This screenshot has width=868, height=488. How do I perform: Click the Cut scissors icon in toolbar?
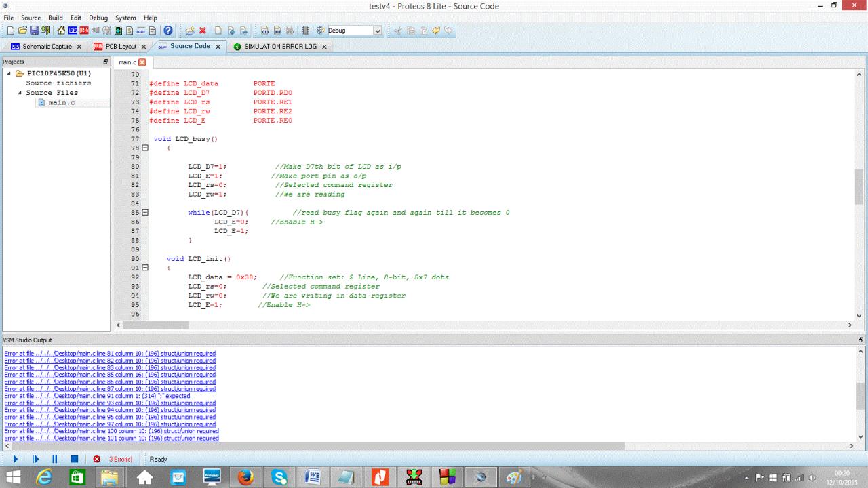point(397,30)
